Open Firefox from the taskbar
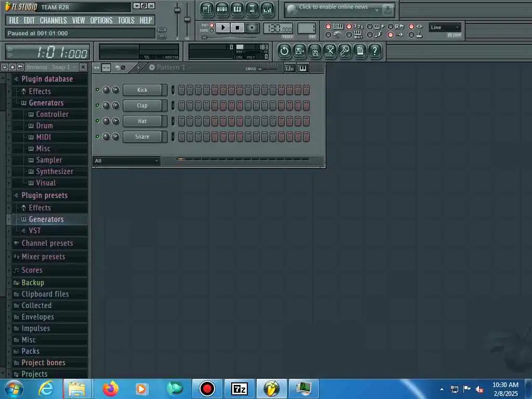Image resolution: width=532 pixels, height=399 pixels. pyautogui.click(x=111, y=389)
